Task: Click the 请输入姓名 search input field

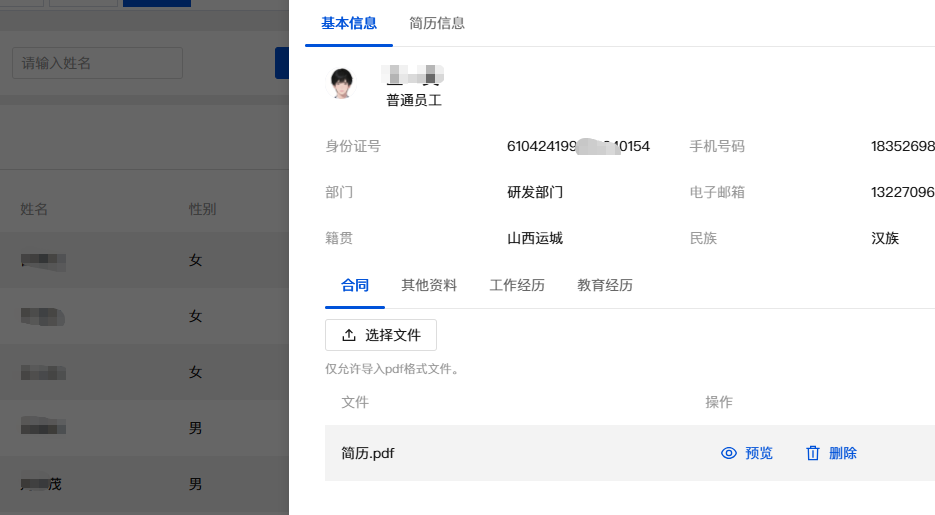Action: tap(97, 63)
